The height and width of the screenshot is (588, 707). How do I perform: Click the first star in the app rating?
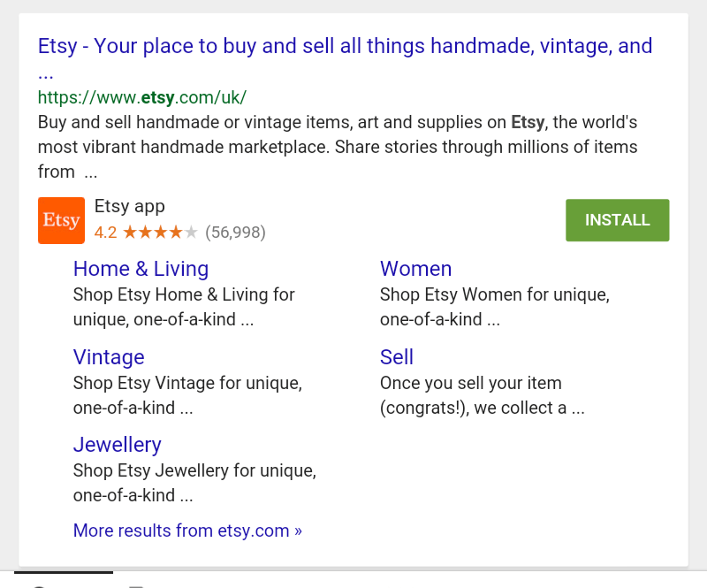[131, 231]
